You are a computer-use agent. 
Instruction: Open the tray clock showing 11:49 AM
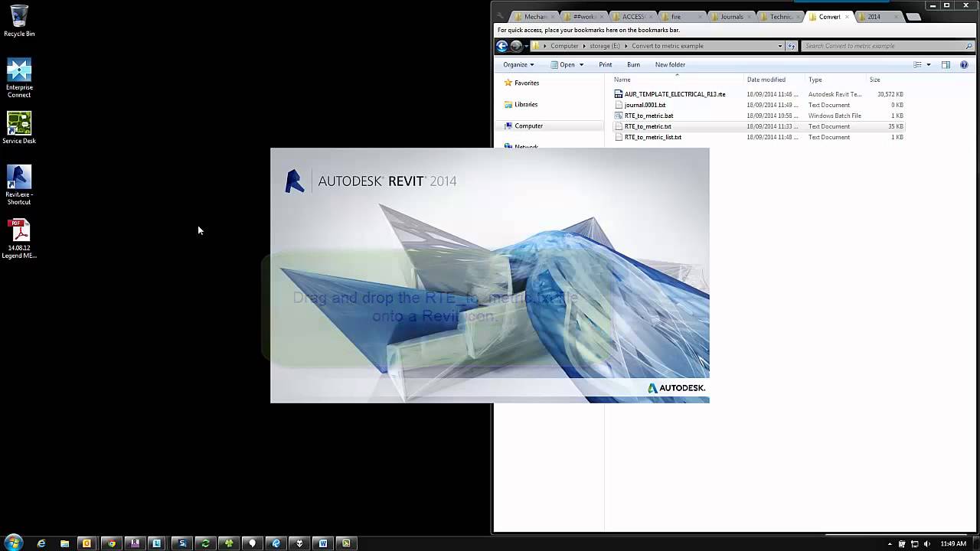click(953, 544)
